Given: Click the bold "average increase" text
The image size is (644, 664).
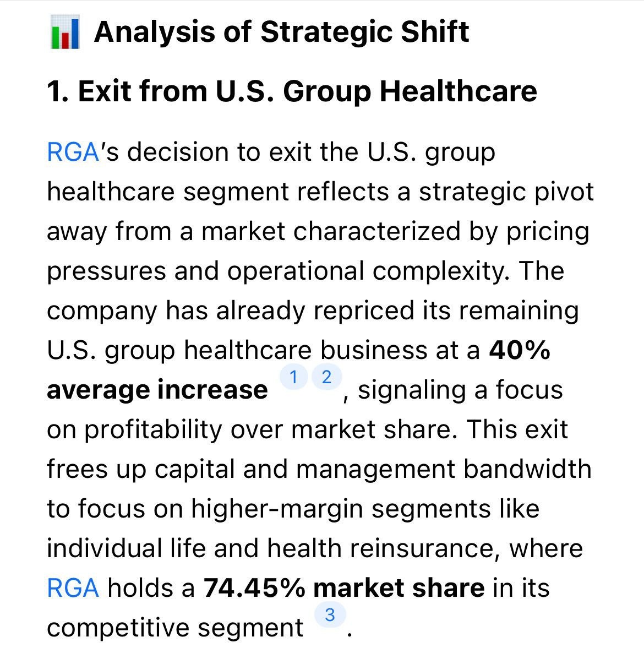Looking at the screenshot, I should point(157,390).
